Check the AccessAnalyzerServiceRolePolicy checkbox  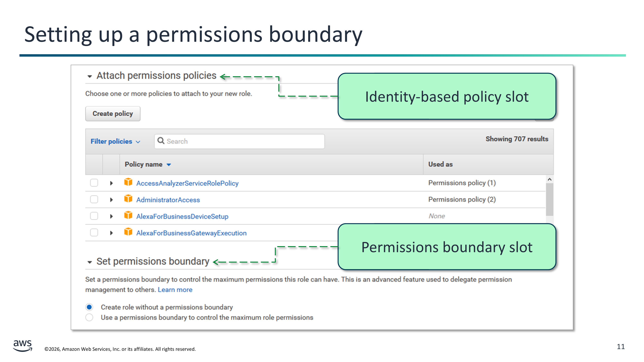94,183
